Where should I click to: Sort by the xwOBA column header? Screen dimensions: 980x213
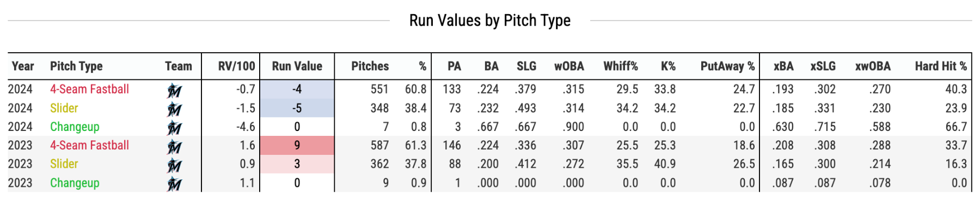point(873,66)
